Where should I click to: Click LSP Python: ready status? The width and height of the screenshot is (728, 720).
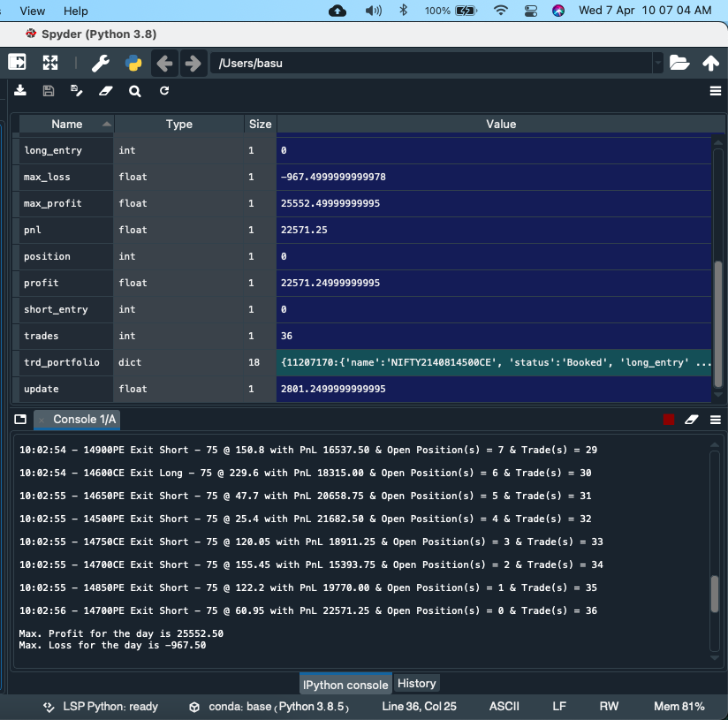tap(102, 707)
